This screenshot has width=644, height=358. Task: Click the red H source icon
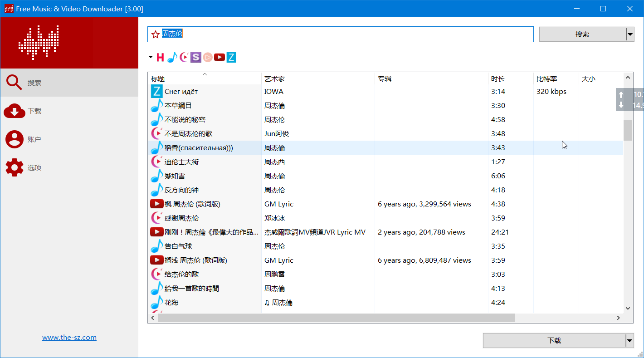tap(160, 57)
